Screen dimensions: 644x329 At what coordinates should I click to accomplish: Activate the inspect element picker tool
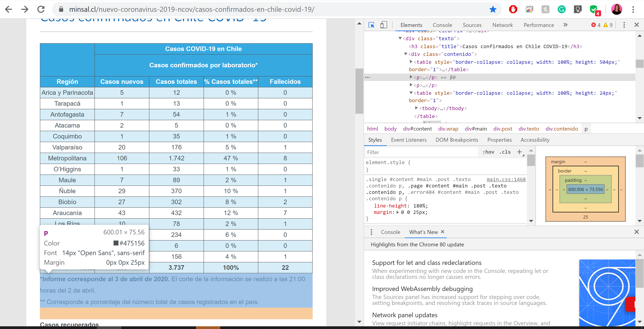point(371,25)
